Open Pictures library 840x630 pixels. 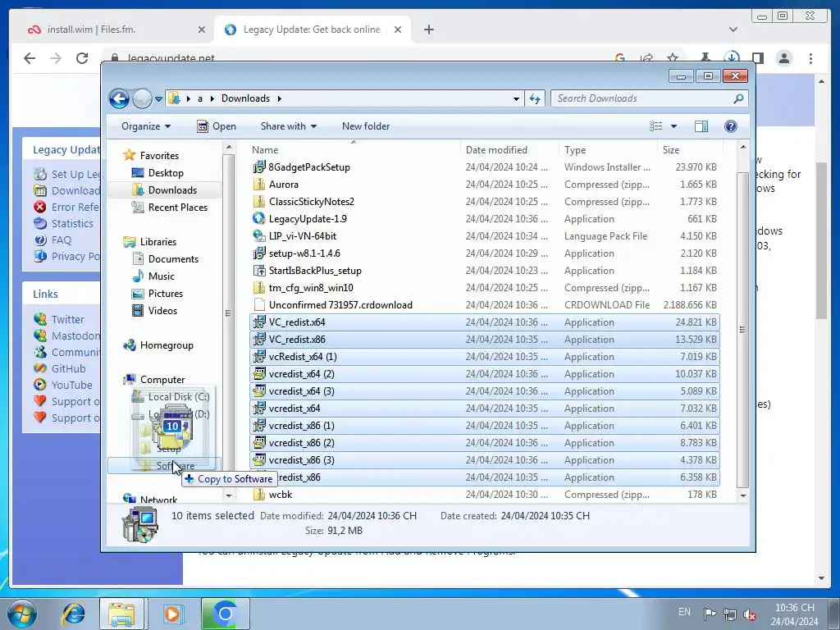click(166, 294)
